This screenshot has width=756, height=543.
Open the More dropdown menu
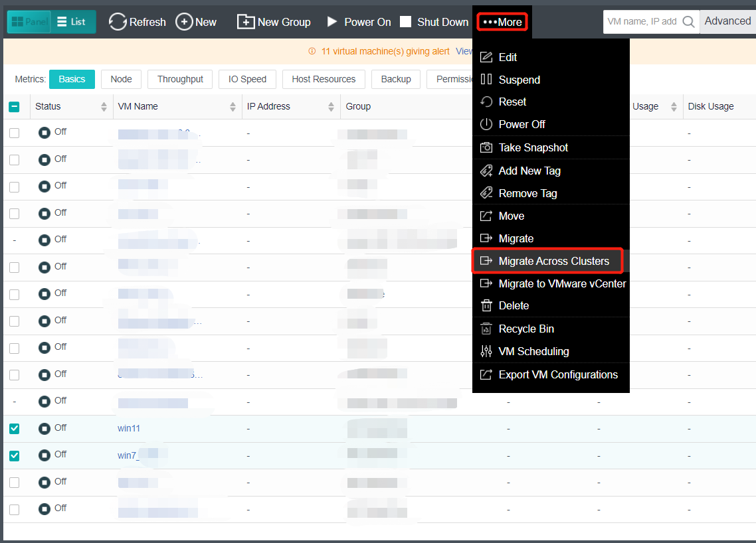(x=502, y=22)
